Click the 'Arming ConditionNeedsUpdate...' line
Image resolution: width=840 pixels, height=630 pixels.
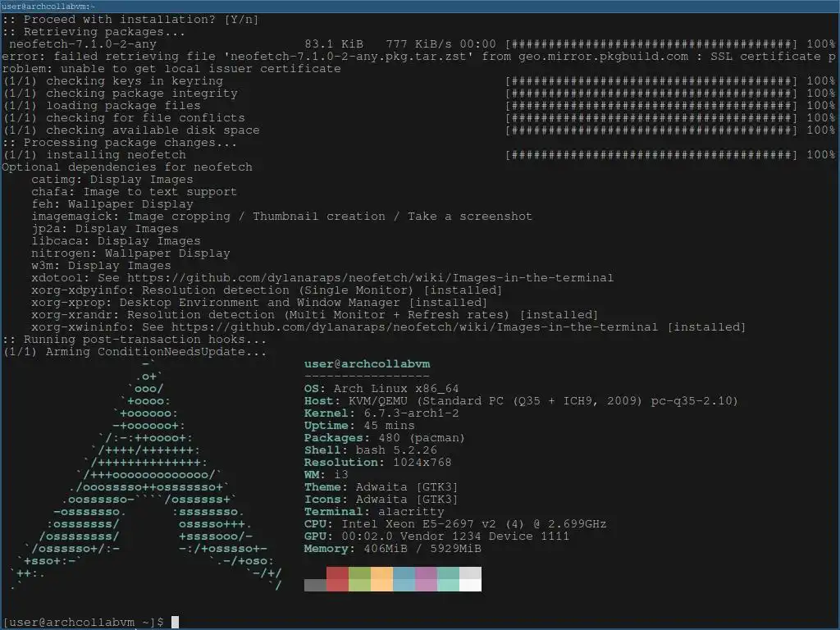[156, 351]
